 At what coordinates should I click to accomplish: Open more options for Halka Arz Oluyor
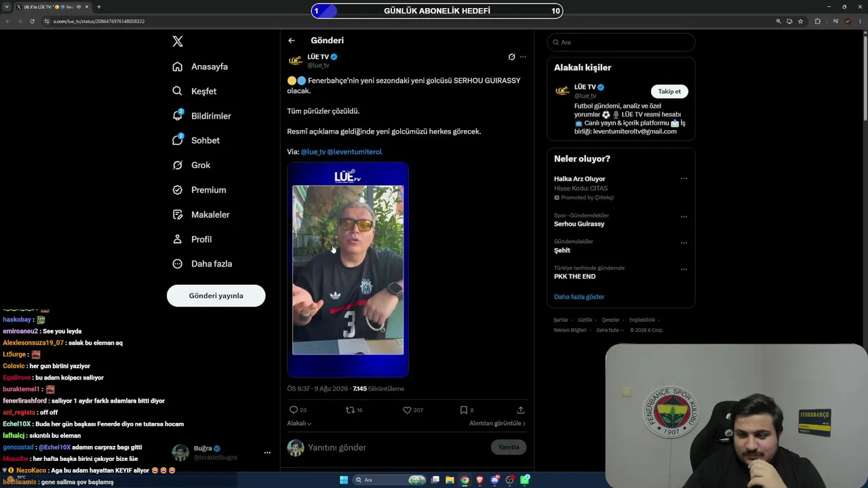tap(684, 179)
